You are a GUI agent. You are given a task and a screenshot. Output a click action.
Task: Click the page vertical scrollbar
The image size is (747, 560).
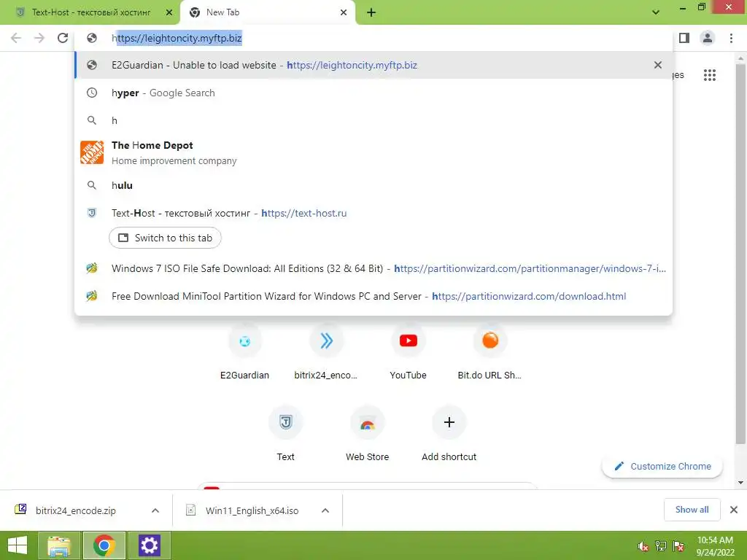(740, 254)
